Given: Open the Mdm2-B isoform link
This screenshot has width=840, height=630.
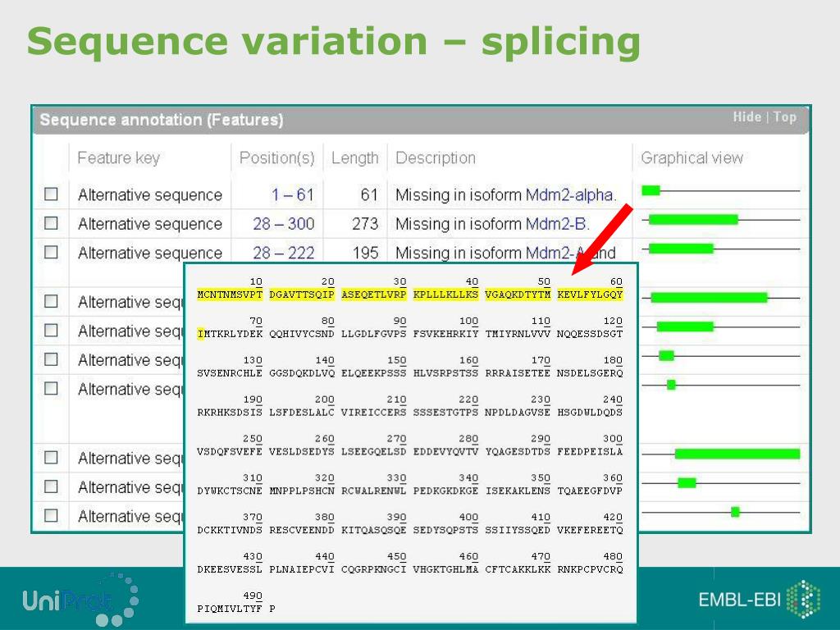Looking at the screenshot, I should coord(558,224).
